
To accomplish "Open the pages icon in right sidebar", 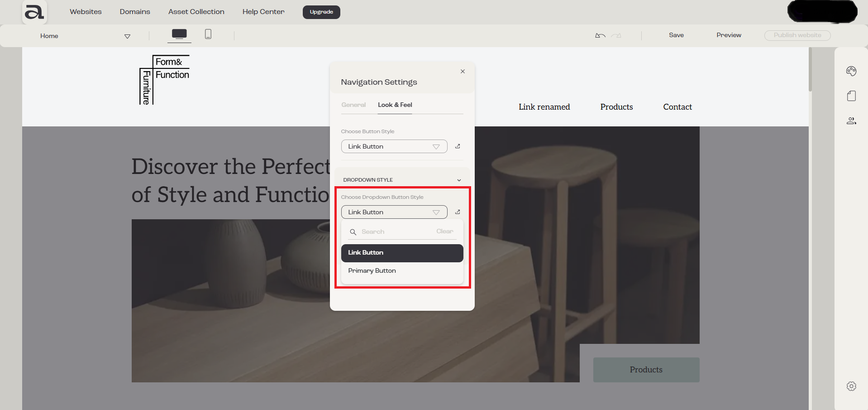I will 851,96.
